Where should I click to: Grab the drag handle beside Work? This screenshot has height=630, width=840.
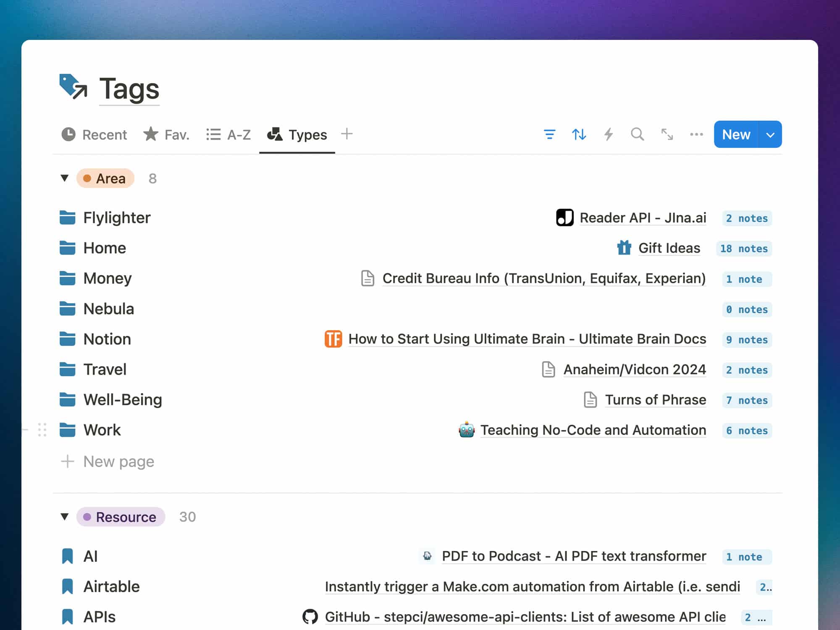pyautogui.click(x=42, y=430)
